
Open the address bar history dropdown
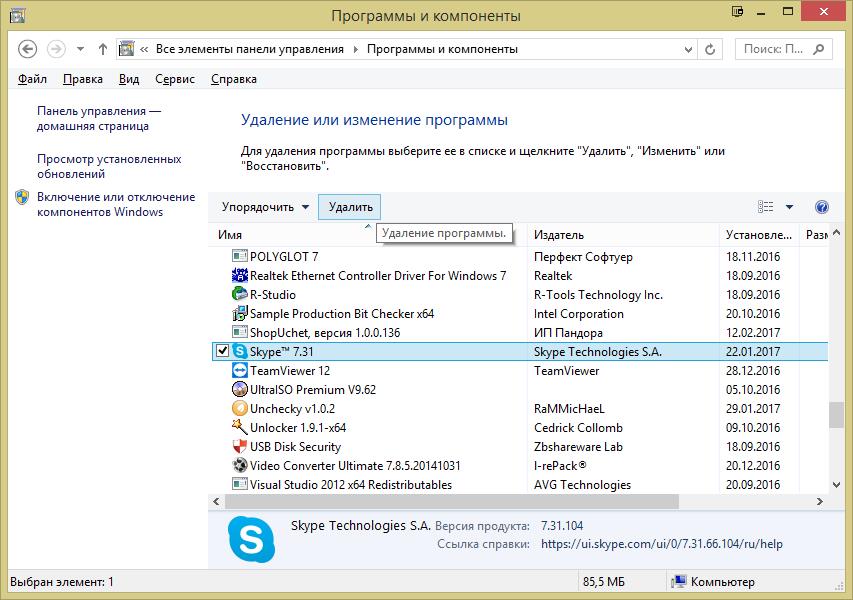[689, 50]
